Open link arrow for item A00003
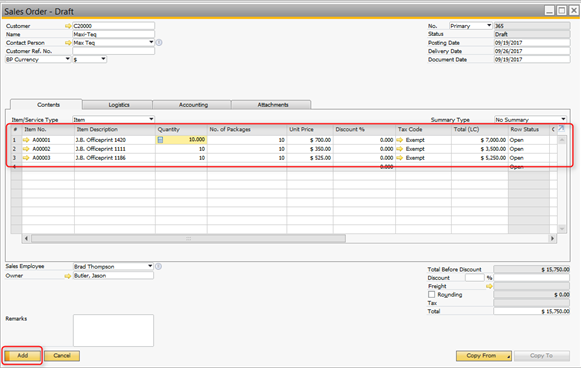This screenshot has height=368, width=581. coord(26,158)
